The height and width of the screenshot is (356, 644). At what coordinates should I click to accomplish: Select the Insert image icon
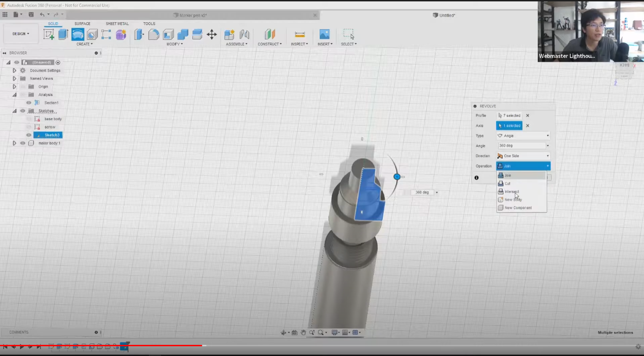coord(324,34)
